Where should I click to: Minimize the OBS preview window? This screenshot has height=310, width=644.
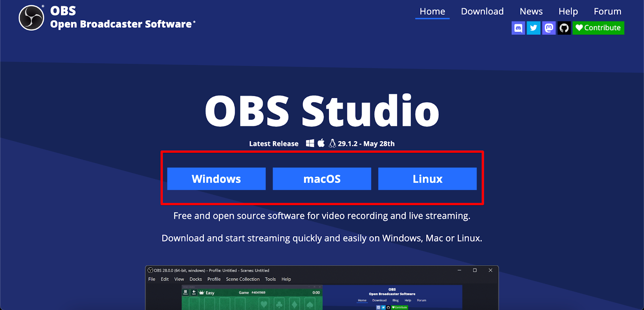click(459, 270)
